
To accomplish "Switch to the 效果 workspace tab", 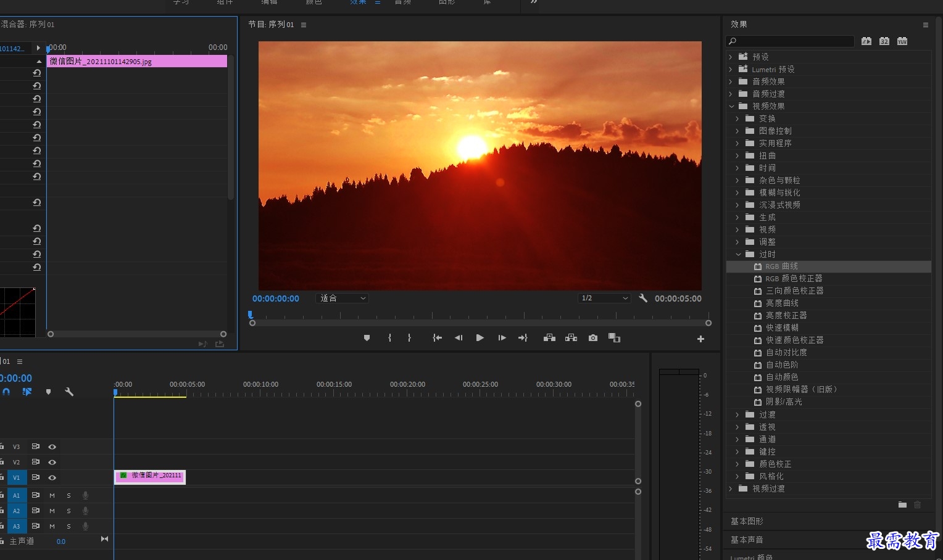I will (x=358, y=2).
